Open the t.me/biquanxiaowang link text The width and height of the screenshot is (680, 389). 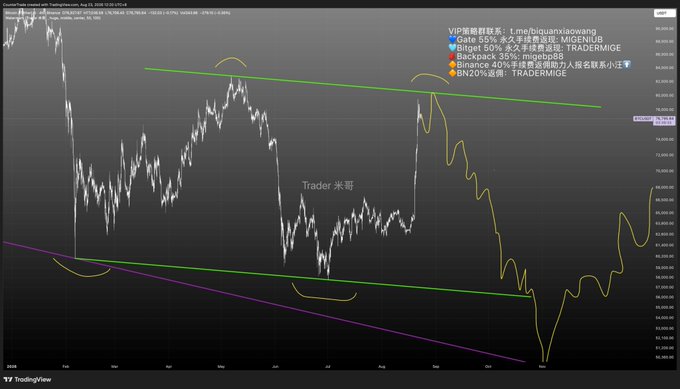(x=553, y=31)
